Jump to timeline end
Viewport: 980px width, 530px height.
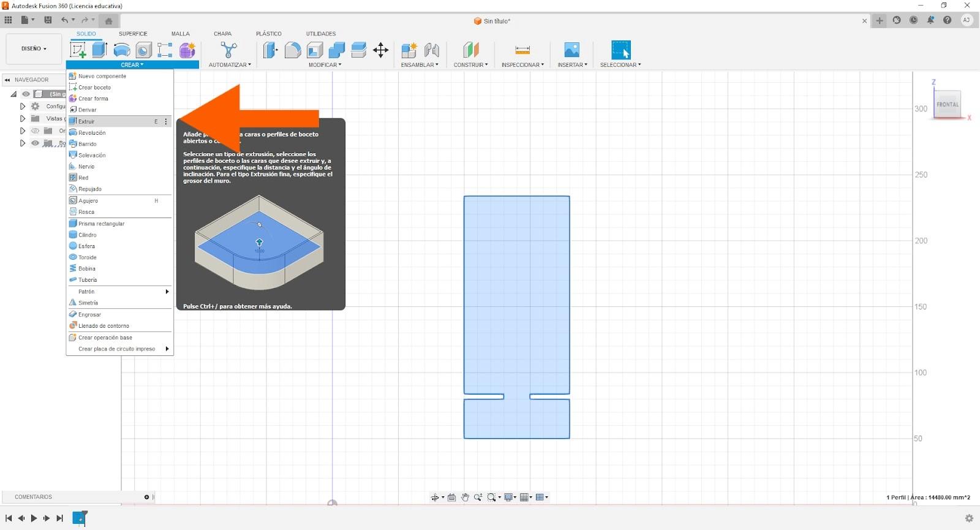click(59, 518)
